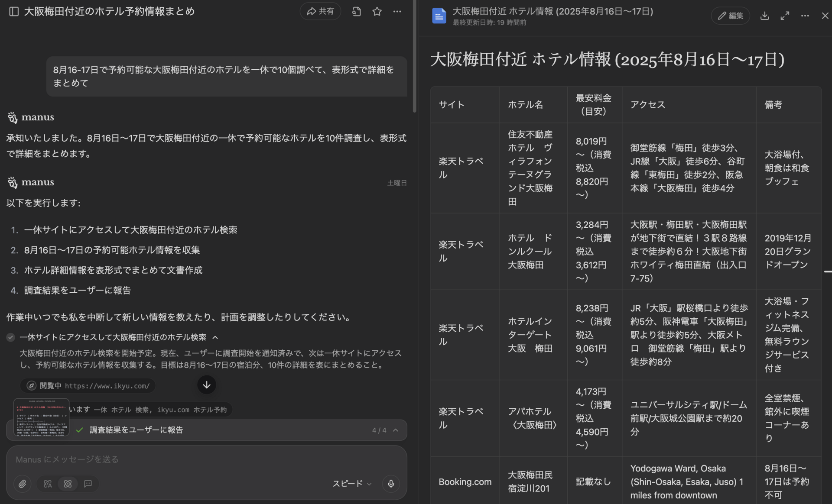Select the chat mode bubble icon
Image resolution: width=832 pixels, height=504 pixels.
click(88, 484)
